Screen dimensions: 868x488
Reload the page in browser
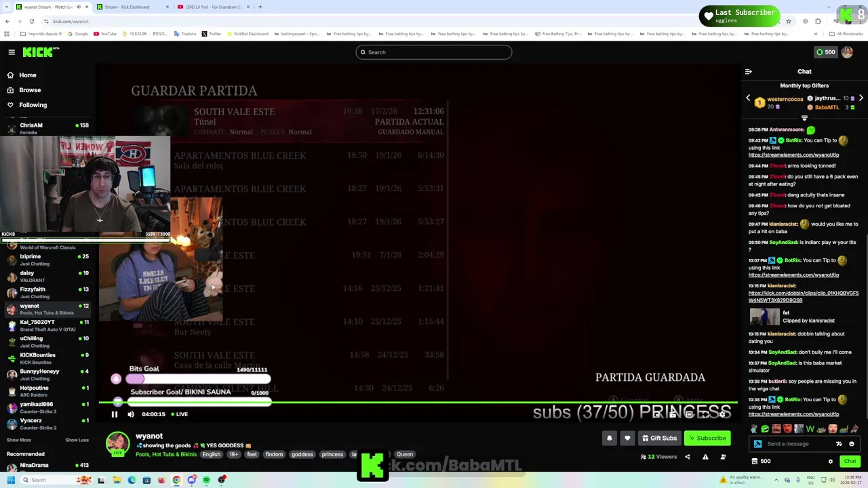click(31, 21)
